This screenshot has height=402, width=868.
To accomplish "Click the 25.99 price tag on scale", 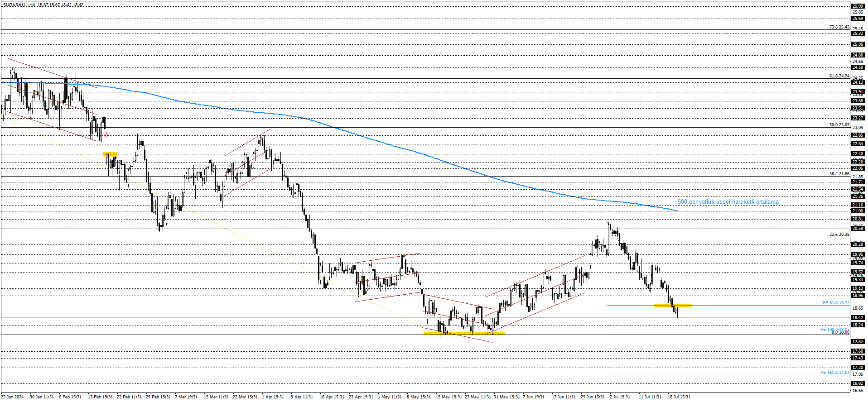I will pos(858,6).
